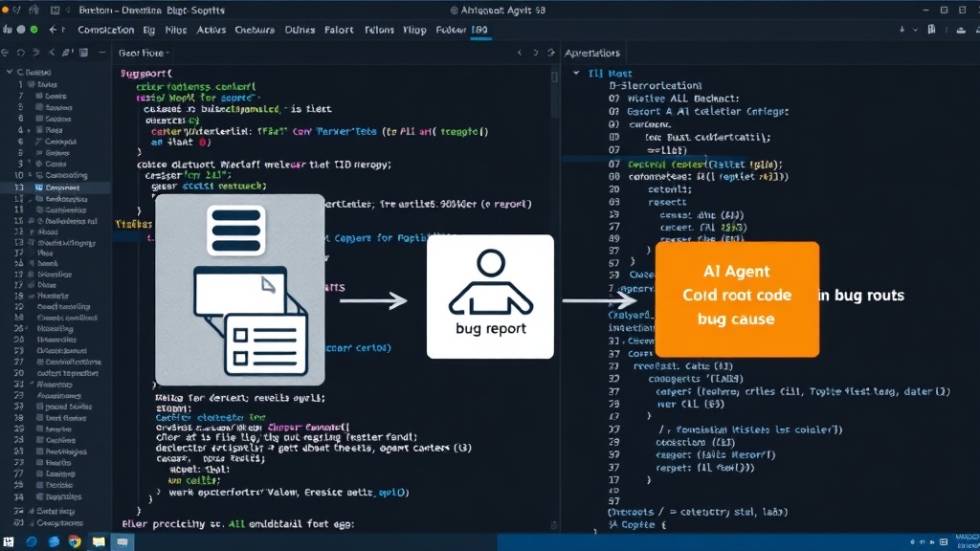The width and height of the screenshot is (980, 551).
Task: Click the previous navigation chevron in editor header
Action: [520, 54]
